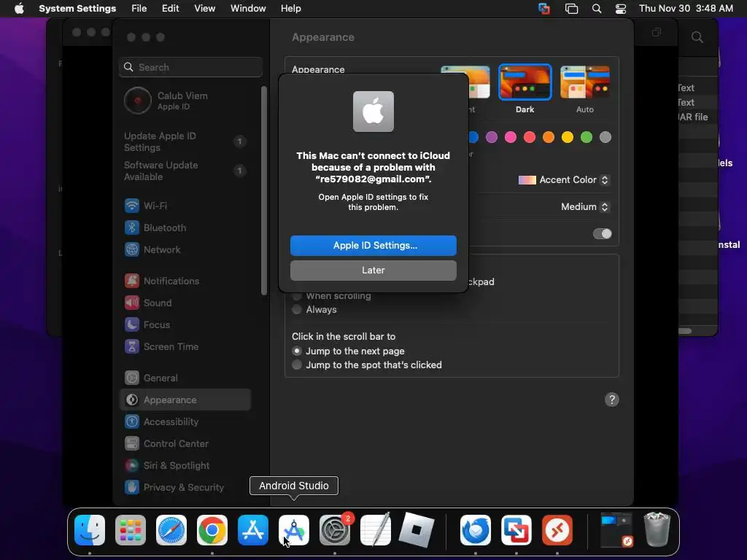Launch Android Studio from the Dock
The height and width of the screenshot is (560, 747).
[x=294, y=530]
